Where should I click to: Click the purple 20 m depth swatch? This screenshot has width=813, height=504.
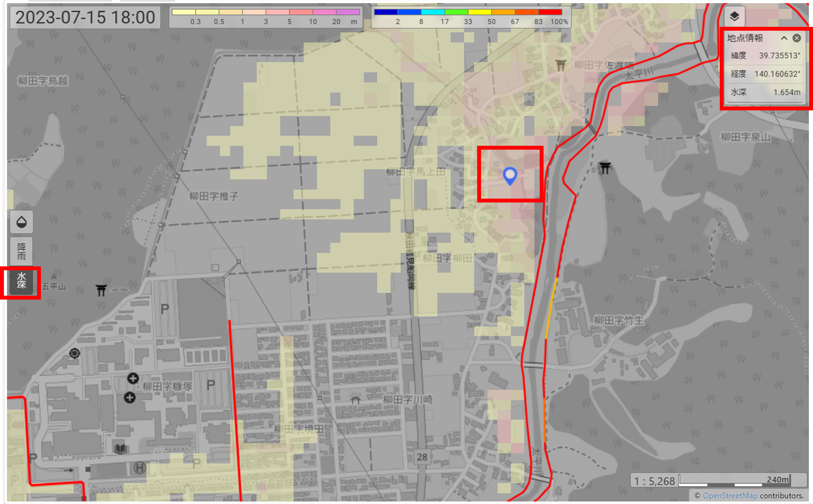(348, 12)
